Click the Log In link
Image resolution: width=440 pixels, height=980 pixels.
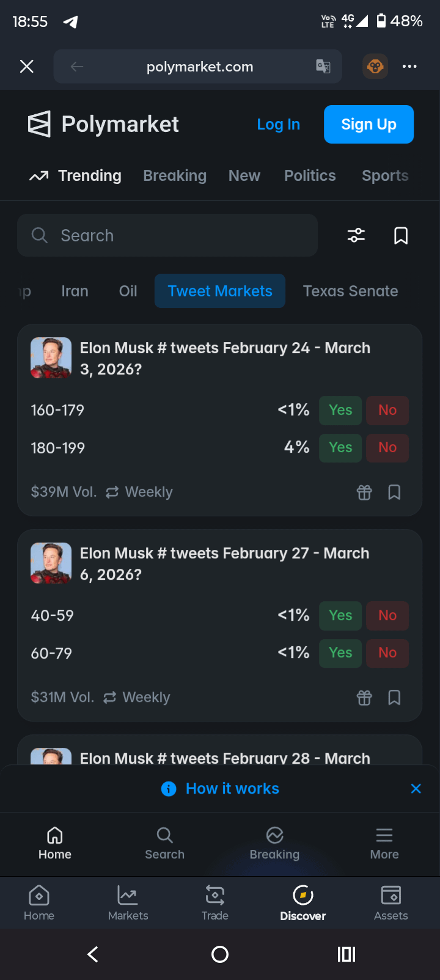279,125
